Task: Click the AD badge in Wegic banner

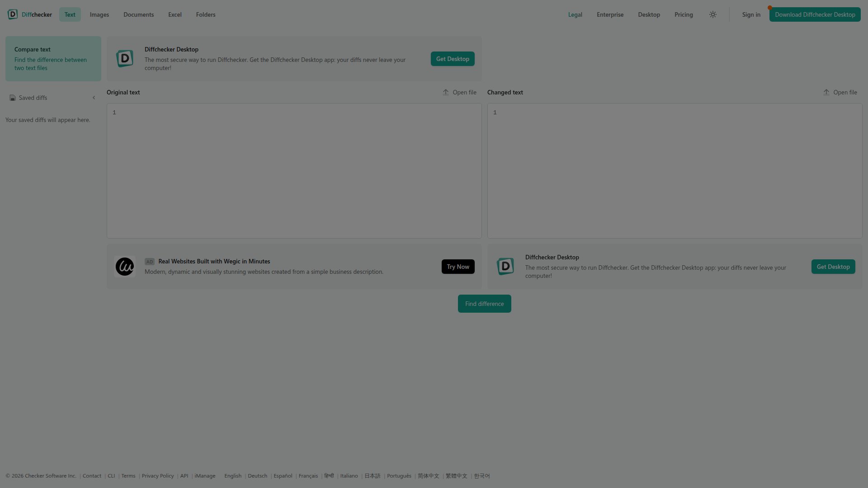Action: [x=150, y=262]
